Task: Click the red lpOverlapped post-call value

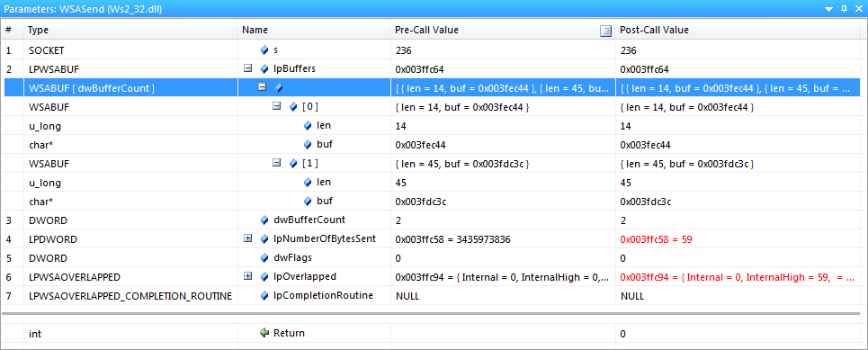Action: point(738,277)
